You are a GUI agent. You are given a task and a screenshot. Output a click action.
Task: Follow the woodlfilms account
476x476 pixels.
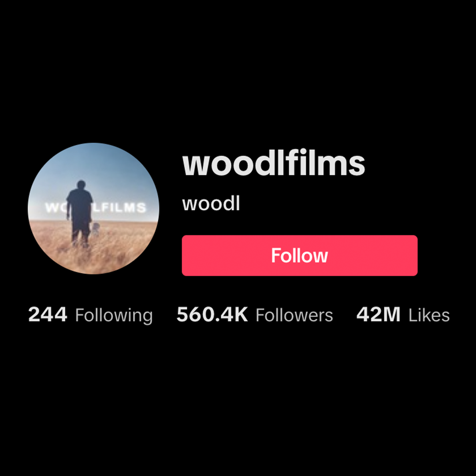300,255
